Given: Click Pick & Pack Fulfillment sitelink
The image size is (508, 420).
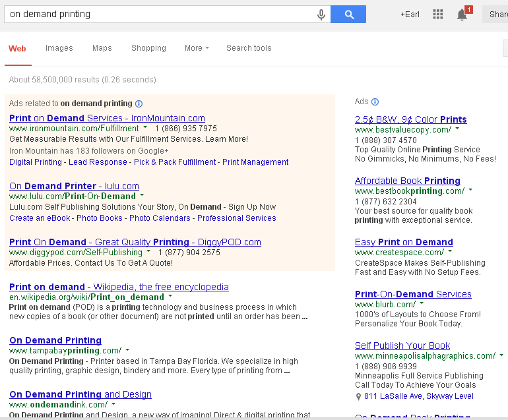Looking at the screenshot, I should pyautogui.click(x=175, y=162).
